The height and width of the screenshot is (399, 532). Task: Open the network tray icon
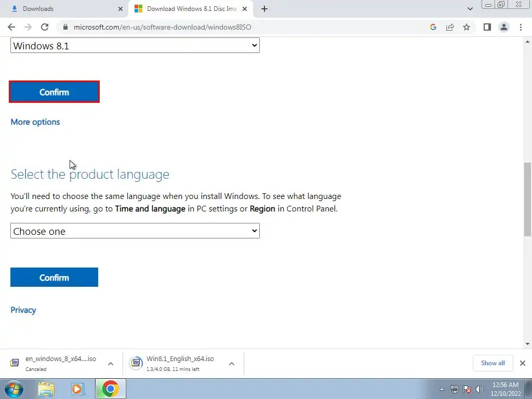[454, 389]
